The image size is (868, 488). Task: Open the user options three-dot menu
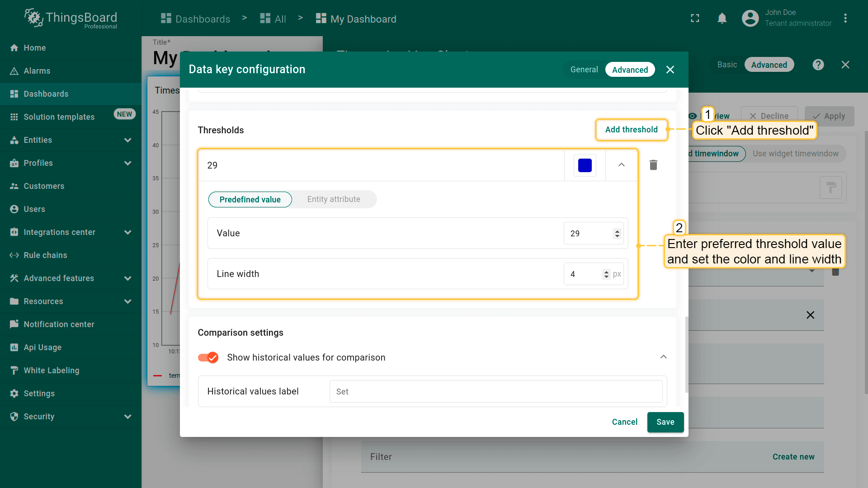(x=845, y=19)
